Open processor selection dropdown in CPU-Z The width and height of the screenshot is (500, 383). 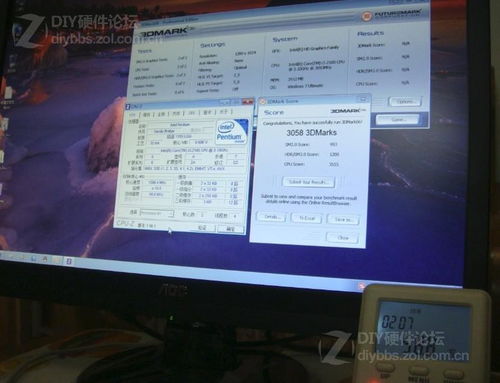(156, 213)
